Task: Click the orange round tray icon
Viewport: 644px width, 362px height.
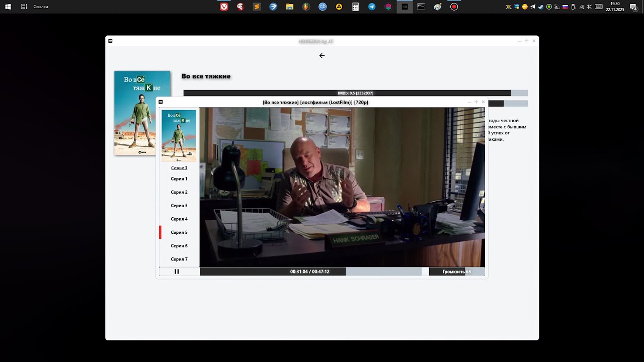Action: (525, 7)
